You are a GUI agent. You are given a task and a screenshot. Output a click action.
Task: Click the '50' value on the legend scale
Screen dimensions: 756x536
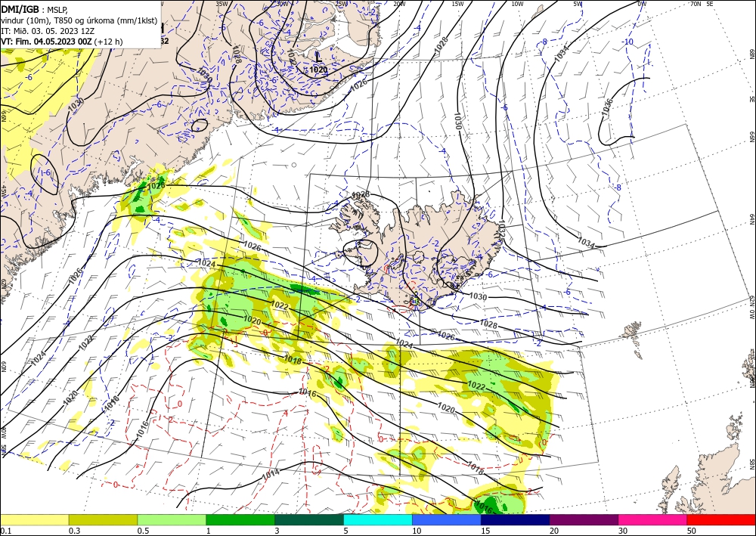tap(691, 531)
